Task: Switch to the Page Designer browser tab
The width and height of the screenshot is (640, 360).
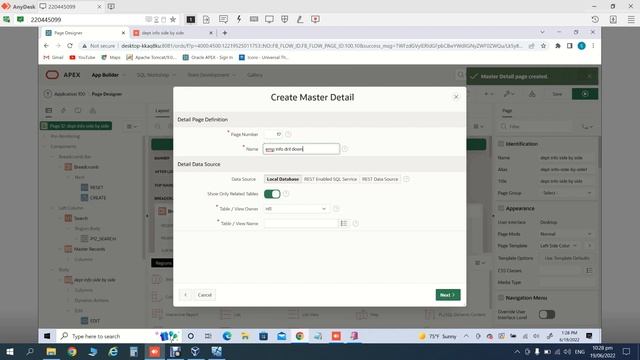Action: coord(84,33)
